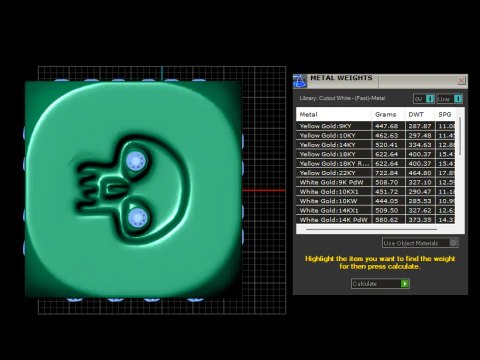
Task: Click the 327.10 DWT value
Action: [x=420, y=182]
